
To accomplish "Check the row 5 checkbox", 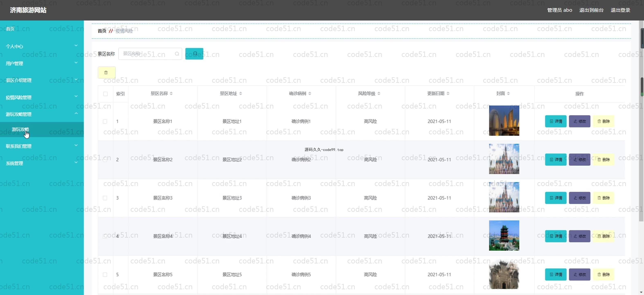I will tap(105, 275).
